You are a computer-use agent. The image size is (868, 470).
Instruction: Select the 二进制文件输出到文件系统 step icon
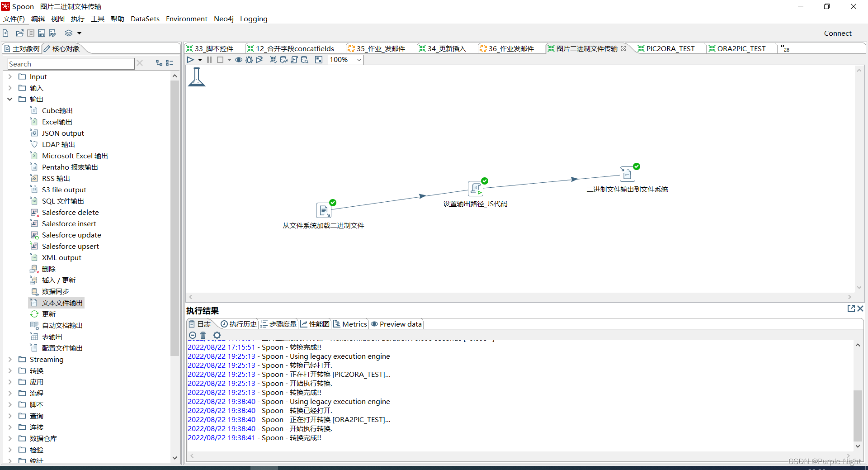pos(627,174)
